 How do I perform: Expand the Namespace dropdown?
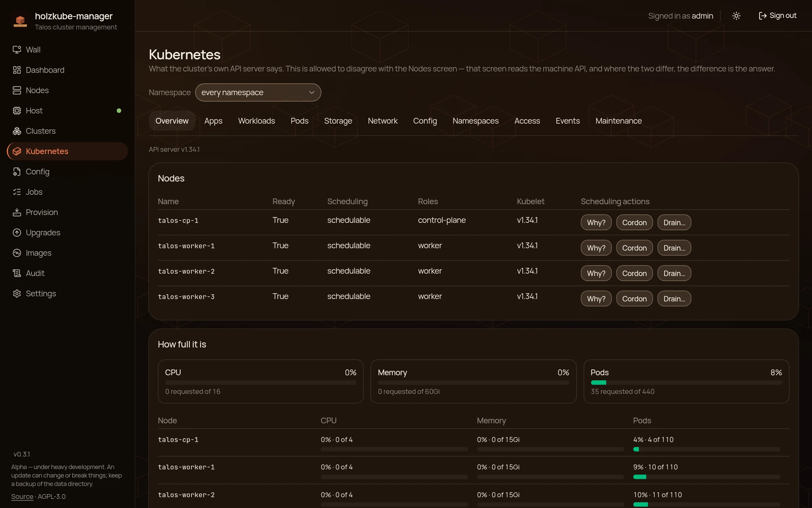pos(258,92)
